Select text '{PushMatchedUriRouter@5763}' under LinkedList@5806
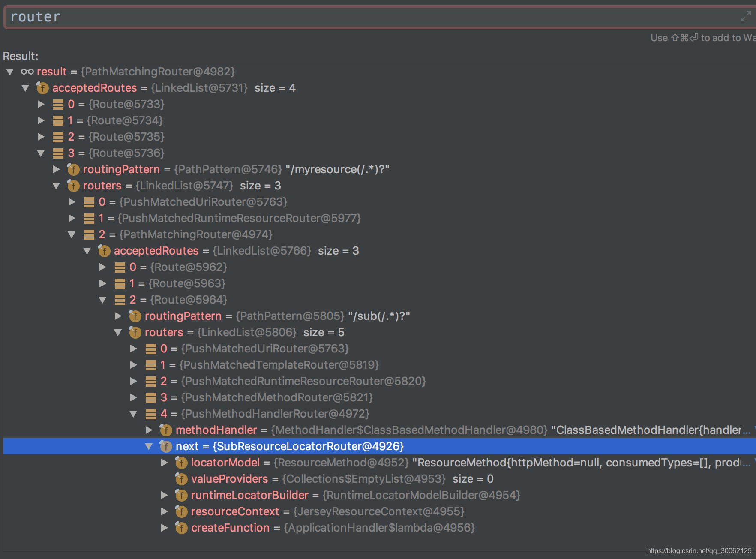756x559 pixels. [x=265, y=349]
